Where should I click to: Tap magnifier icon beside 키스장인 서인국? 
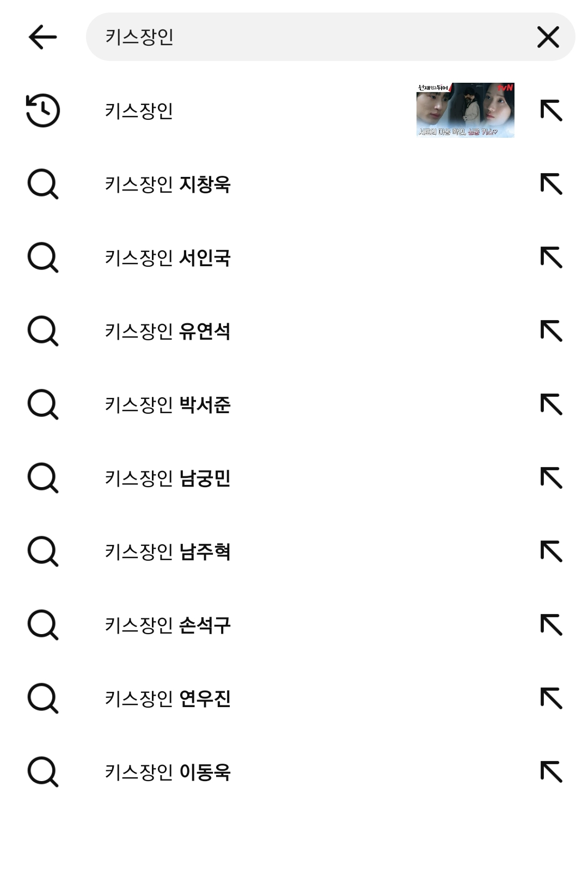point(43,258)
